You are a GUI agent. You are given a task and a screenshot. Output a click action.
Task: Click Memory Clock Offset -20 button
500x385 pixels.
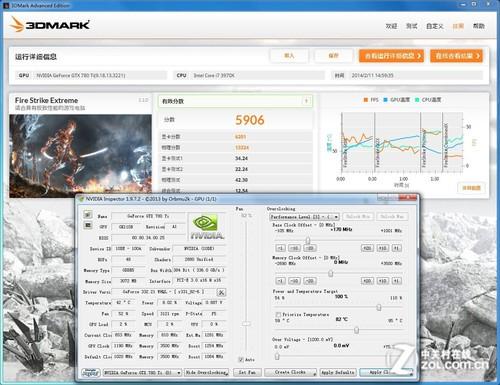310,281
